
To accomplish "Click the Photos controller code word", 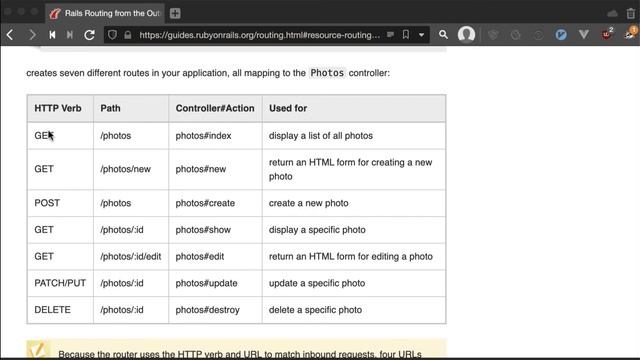I will 327,73.
